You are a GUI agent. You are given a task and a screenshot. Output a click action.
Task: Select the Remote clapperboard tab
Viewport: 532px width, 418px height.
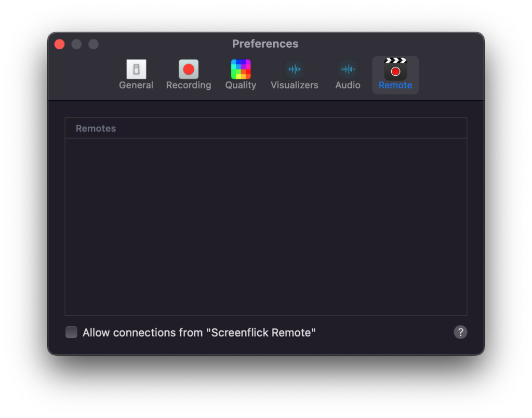click(x=395, y=75)
